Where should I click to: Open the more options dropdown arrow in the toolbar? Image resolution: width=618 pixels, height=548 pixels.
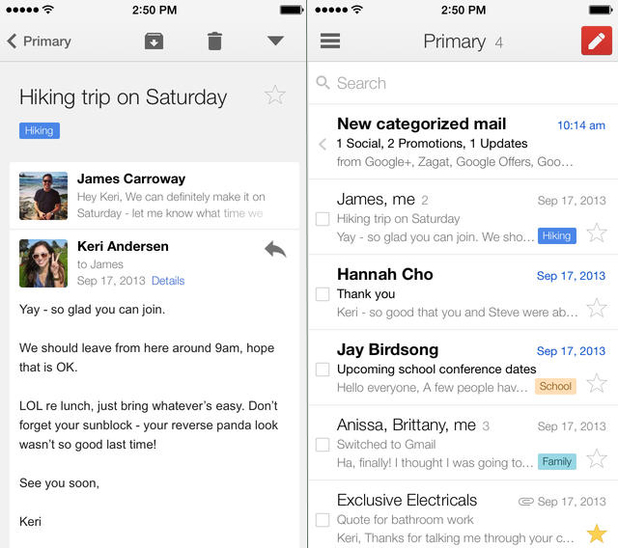(x=275, y=41)
